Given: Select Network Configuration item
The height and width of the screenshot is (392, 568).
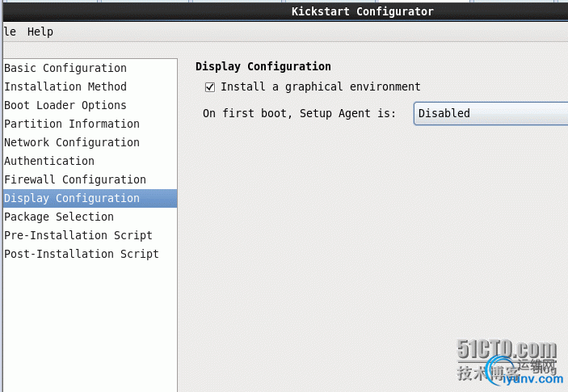Looking at the screenshot, I should (x=90, y=142).
